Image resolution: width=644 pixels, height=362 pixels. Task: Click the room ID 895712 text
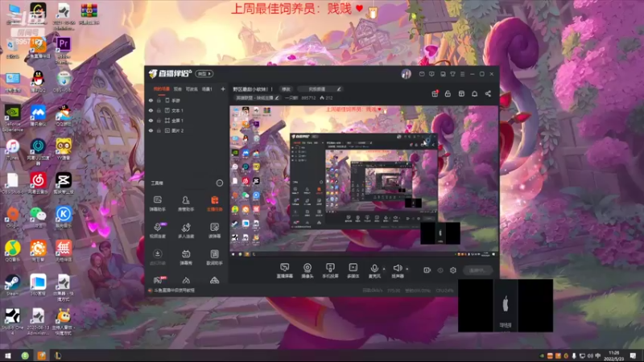point(308,98)
